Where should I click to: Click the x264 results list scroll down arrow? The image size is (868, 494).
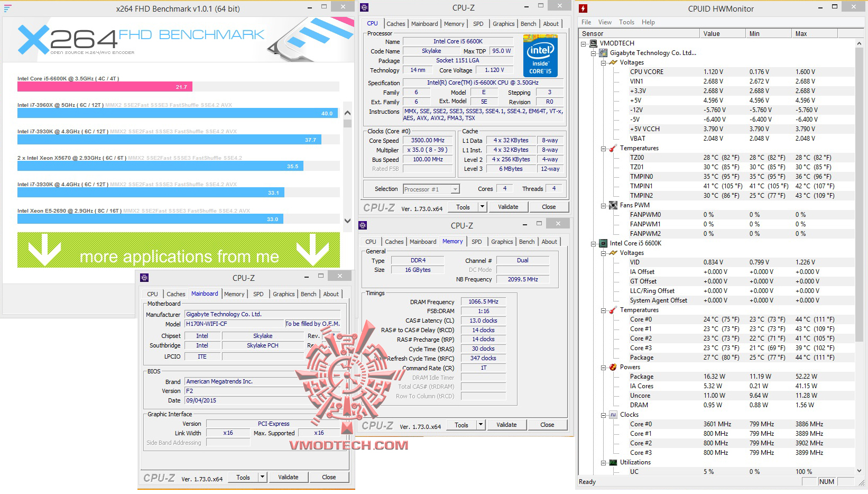coord(347,221)
